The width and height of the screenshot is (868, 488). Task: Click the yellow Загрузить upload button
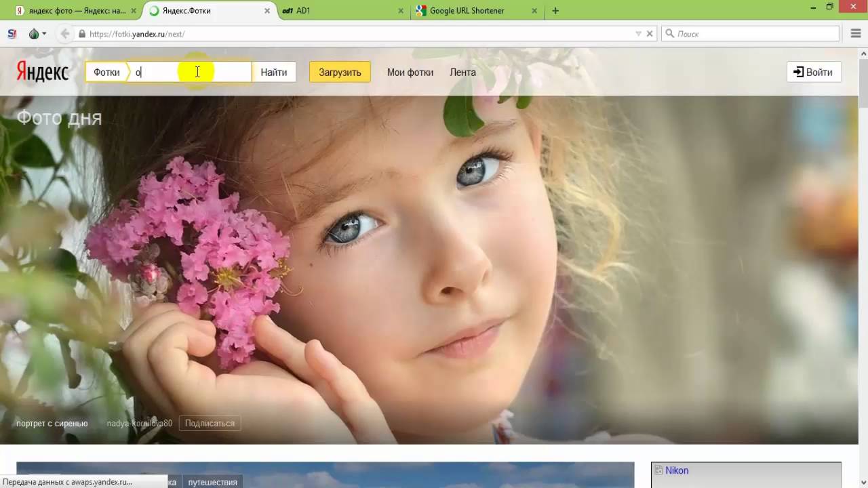coord(340,72)
